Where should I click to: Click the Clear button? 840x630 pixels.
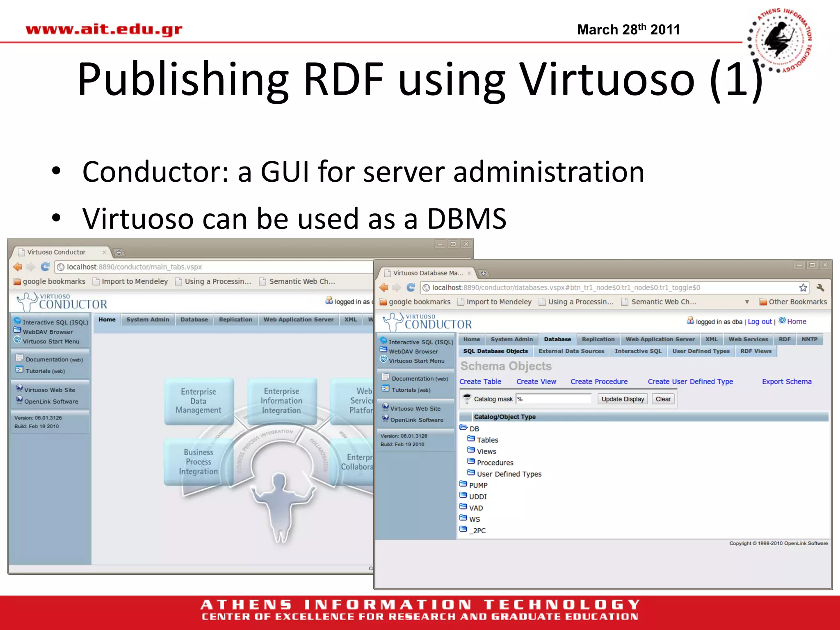(663, 399)
